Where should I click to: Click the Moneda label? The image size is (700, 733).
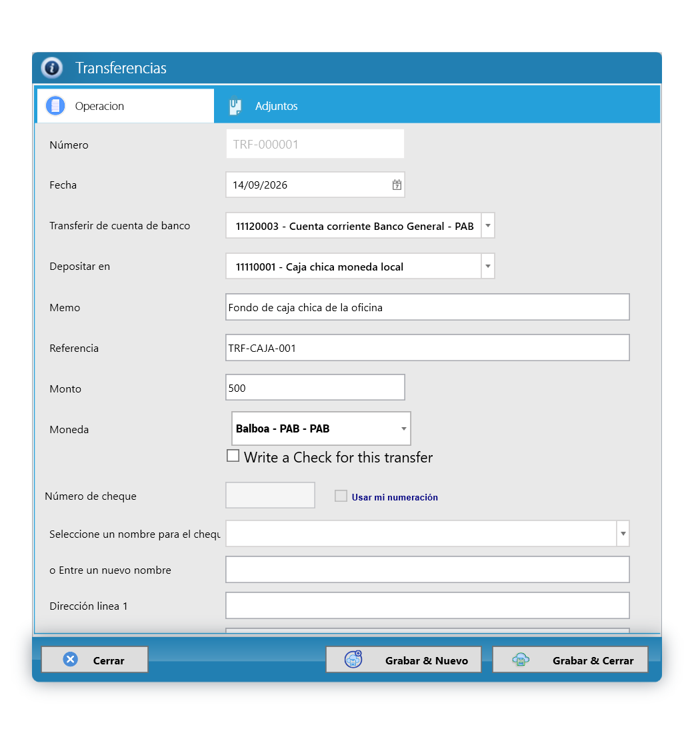tap(69, 430)
